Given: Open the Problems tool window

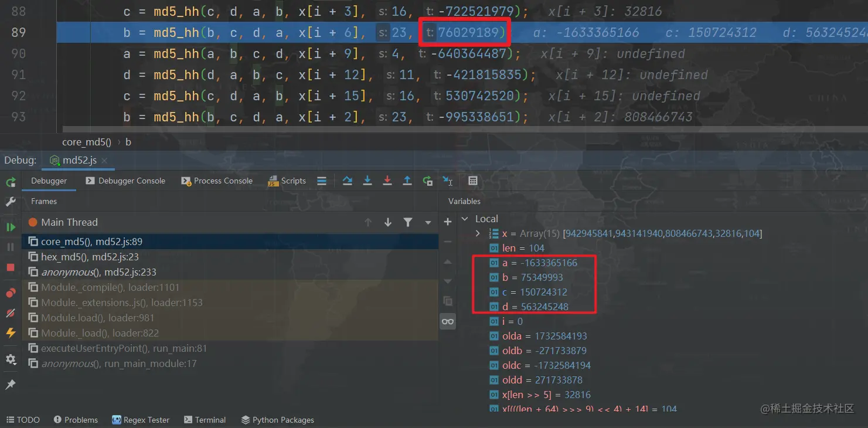Looking at the screenshot, I should tap(76, 420).
